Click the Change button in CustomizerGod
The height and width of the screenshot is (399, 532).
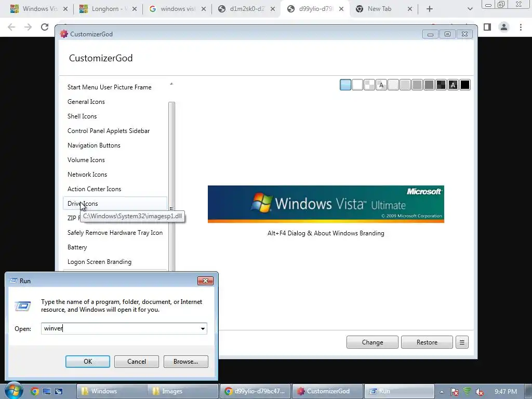coord(372,342)
